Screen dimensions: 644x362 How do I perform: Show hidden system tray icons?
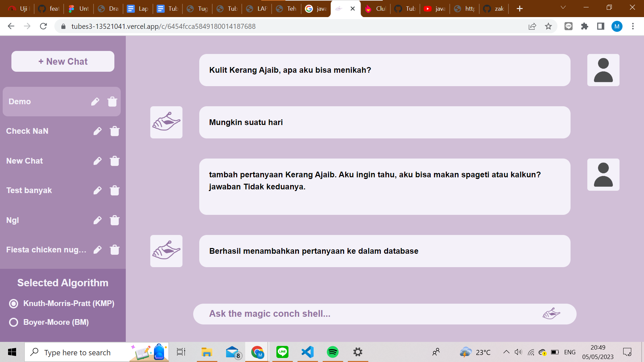[x=506, y=352]
